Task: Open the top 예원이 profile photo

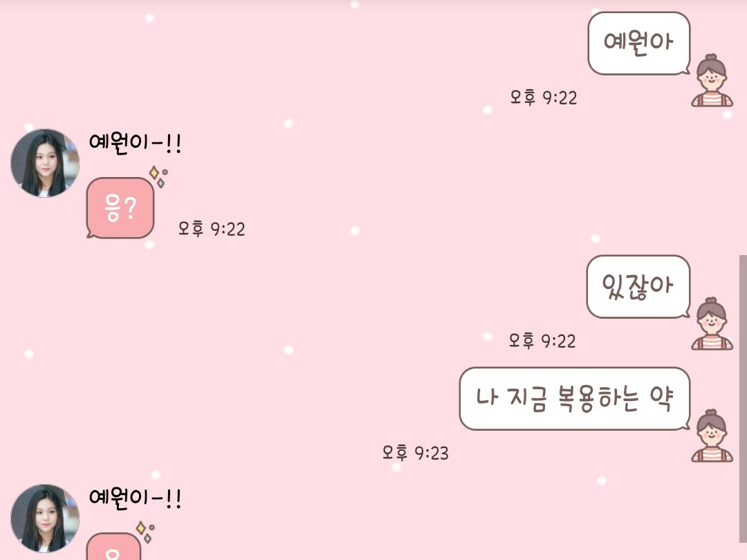Action: pos(45,163)
